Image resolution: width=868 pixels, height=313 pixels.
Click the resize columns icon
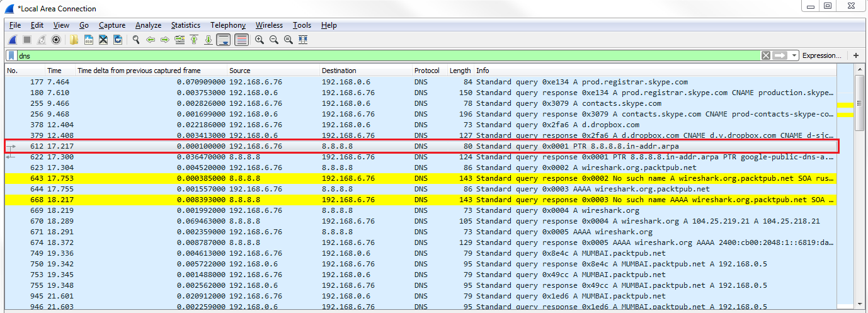click(303, 40)
